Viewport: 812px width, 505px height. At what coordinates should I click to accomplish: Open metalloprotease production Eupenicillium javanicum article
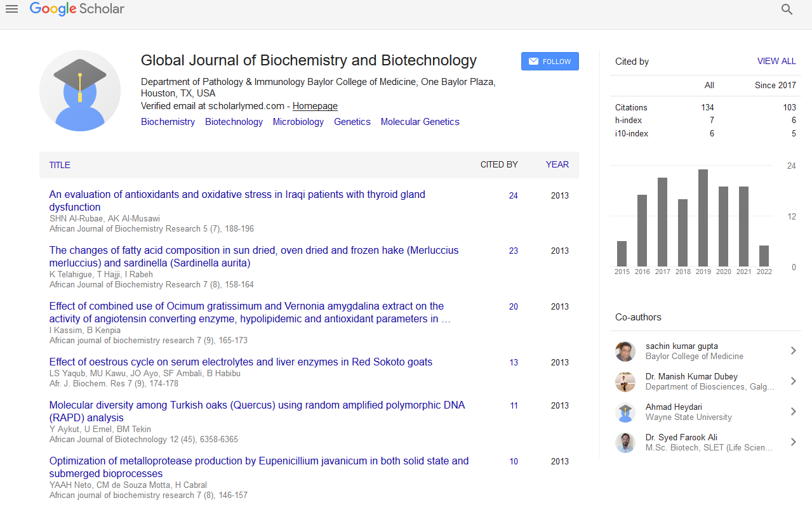259,467
